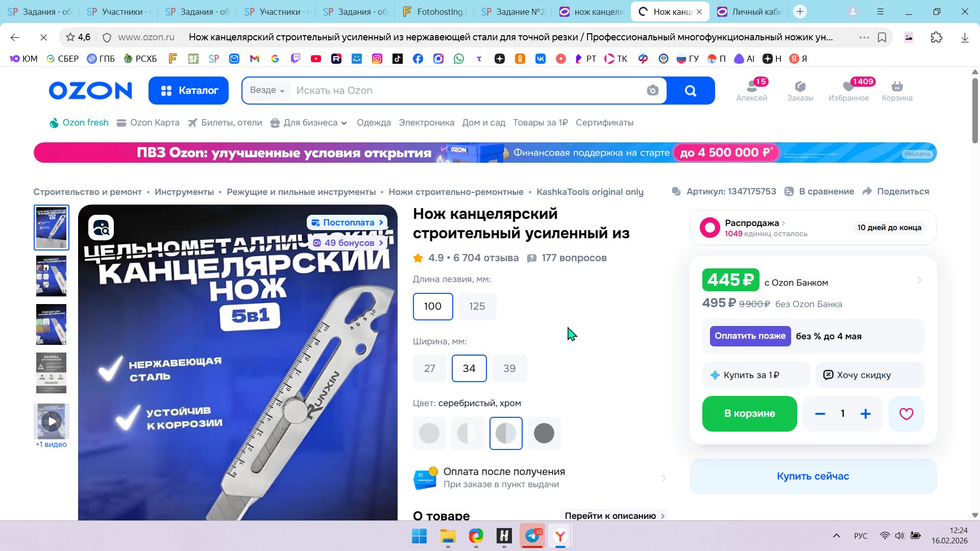Image resolution: width=980 pixels, height=551 pixels.
Task: Choose the dark gray color swatch
Action: (544, 434)
